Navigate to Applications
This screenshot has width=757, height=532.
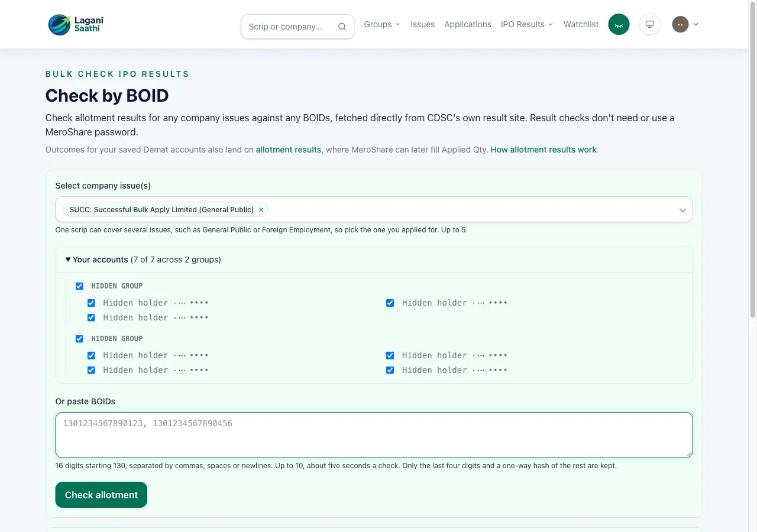[468, 24]
